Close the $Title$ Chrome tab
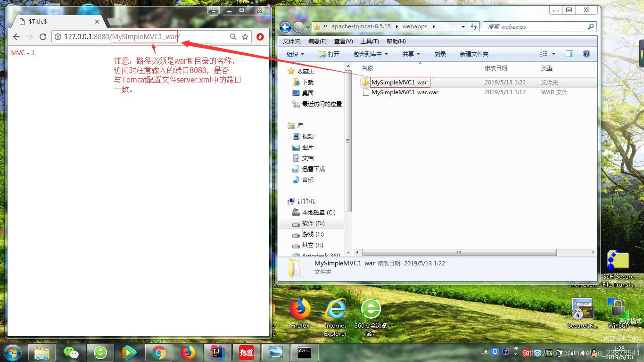The image size is (644, 362). tap(97, 22)
